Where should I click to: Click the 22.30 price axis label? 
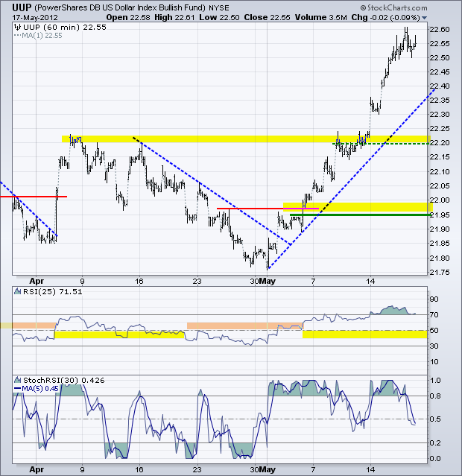pyautogui.click(x=439, y=115)
